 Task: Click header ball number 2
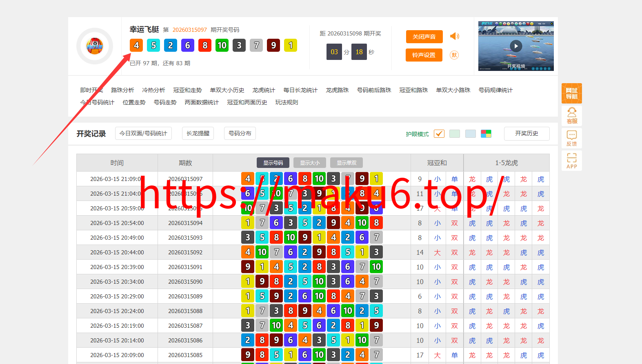(171, 45)
